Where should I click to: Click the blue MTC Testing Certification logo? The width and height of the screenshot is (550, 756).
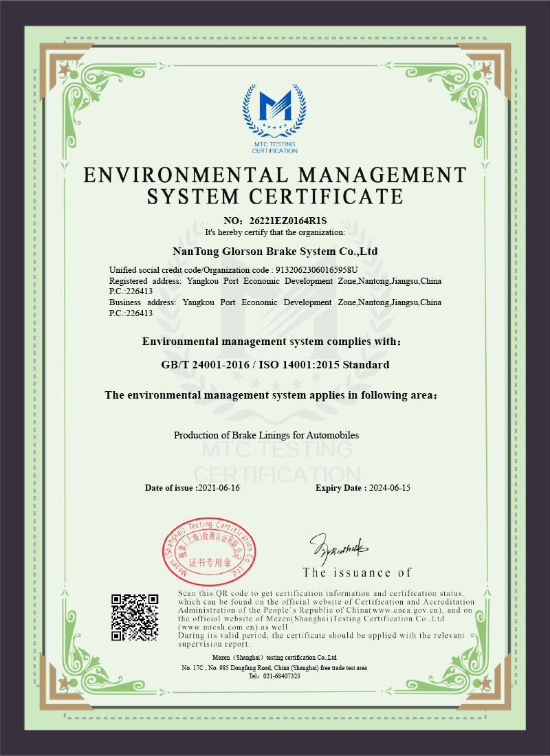[x=274, y=119]
